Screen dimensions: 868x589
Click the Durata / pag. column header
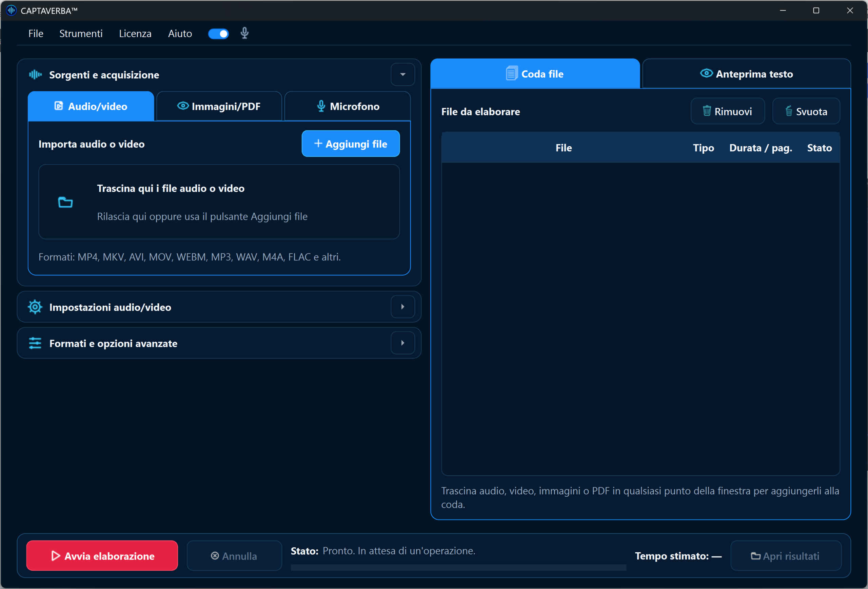[761, 148]
